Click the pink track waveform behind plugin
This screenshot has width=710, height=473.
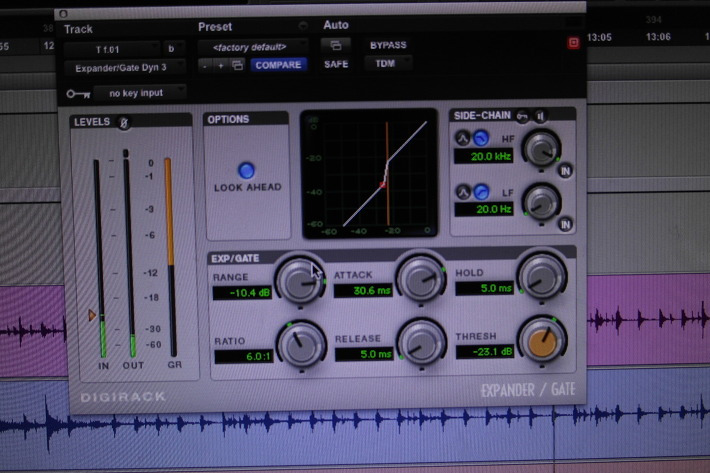coord(648,320)
